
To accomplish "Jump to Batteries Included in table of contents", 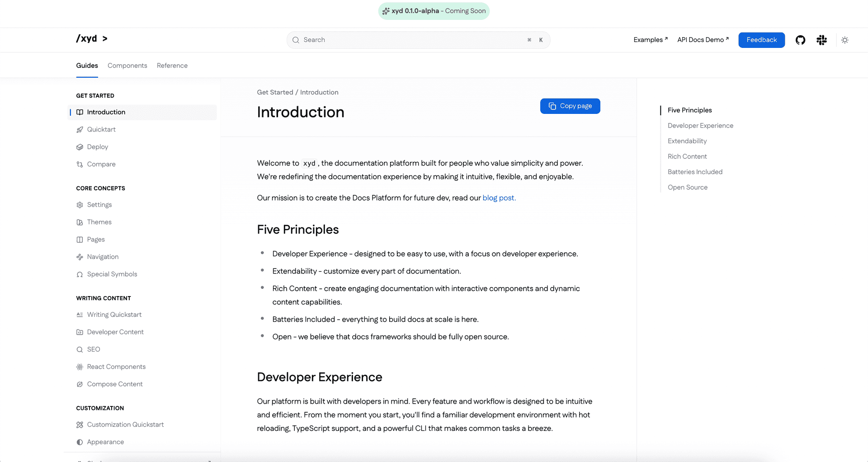I will [695, 172].
